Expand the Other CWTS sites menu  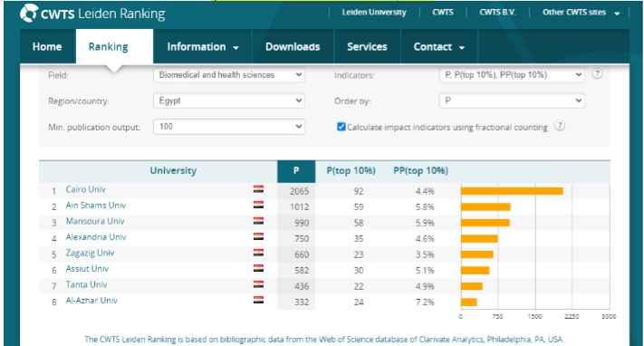tap(581, 13)
